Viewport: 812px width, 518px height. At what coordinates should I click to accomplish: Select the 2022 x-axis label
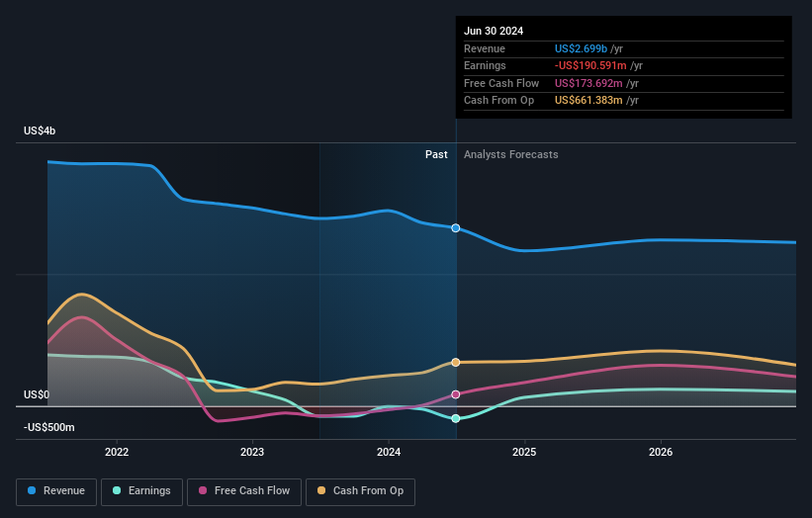[x=117, y=452]
